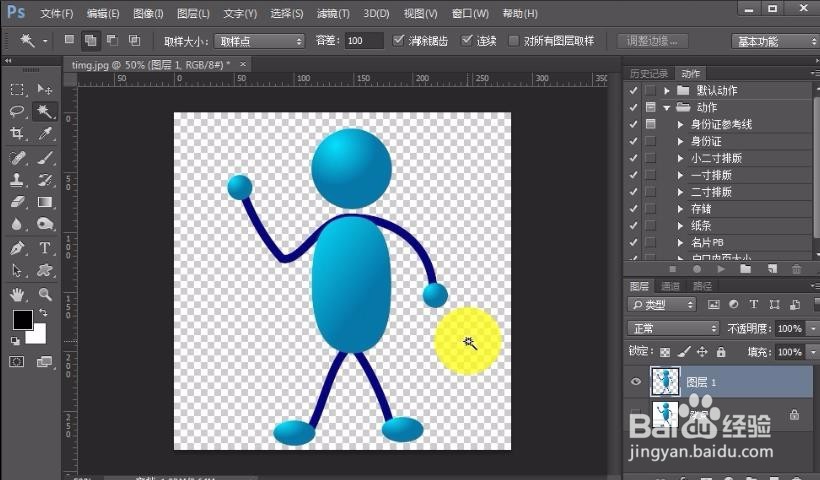Viewport: 820px width, 480px height.
Task: Open the 滤镜(T) menu
Action: [x=333, y=14]
